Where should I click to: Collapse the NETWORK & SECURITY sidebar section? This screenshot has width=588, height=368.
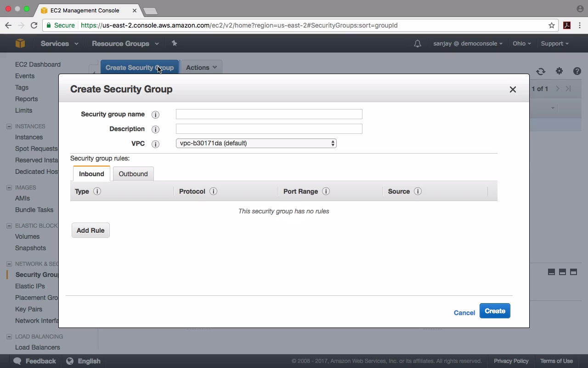[9, 264]
